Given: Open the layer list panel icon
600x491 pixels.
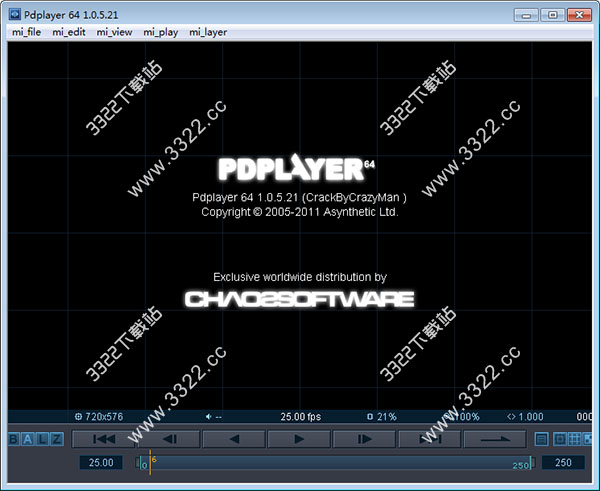Looking at the screenshot, I should click(541, 439).
